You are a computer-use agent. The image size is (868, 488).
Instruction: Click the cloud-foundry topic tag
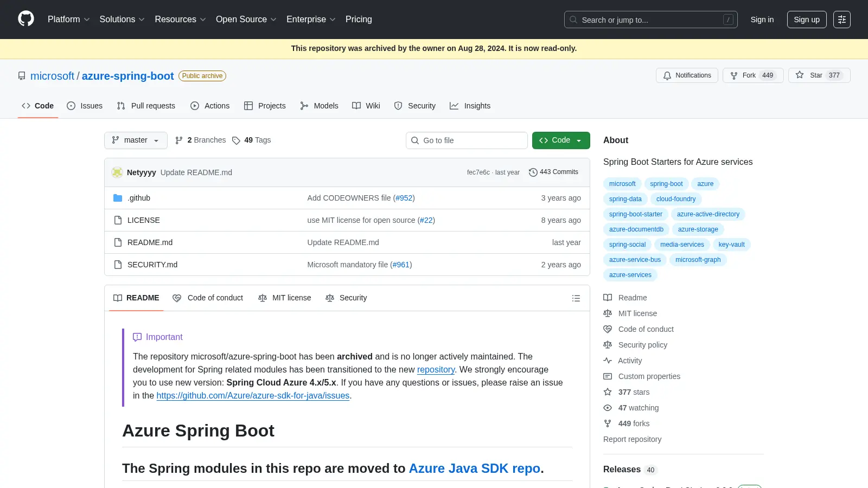676,199
